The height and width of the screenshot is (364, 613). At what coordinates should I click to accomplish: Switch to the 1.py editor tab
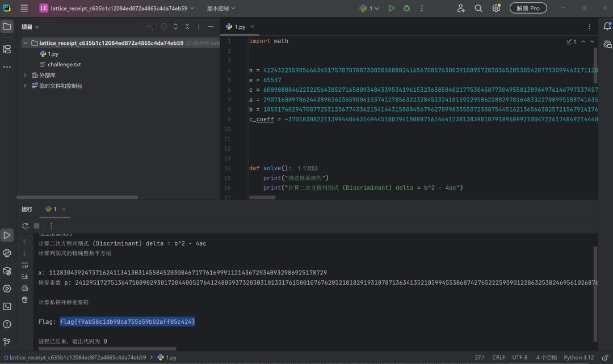tap(240, 27)
